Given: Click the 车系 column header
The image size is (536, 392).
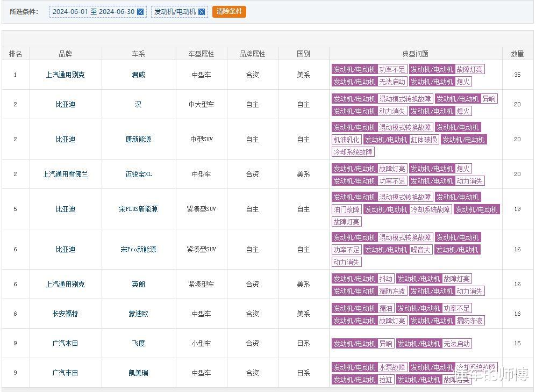Looking at the screenshot, I should [139, 54].
